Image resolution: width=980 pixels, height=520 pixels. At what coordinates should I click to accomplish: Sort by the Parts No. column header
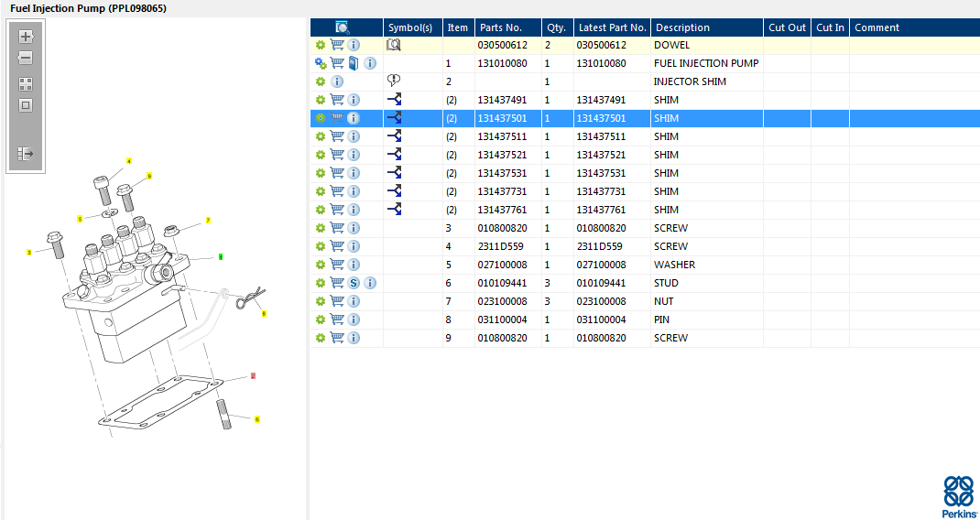click(501, 27)
